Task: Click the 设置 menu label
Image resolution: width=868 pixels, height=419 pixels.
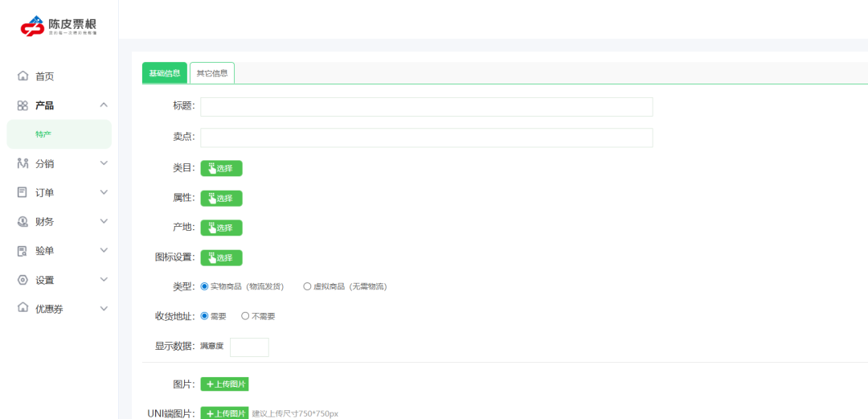Action: [45, 281]
